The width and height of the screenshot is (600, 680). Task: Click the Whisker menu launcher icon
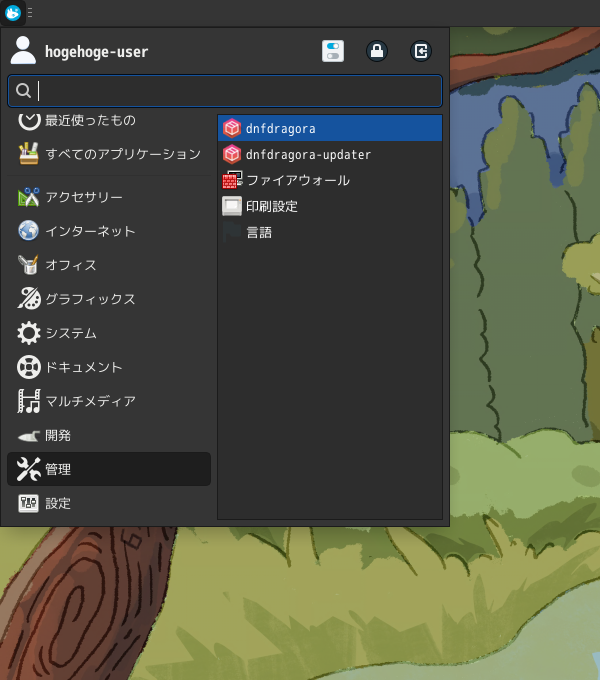coord(13,13)
